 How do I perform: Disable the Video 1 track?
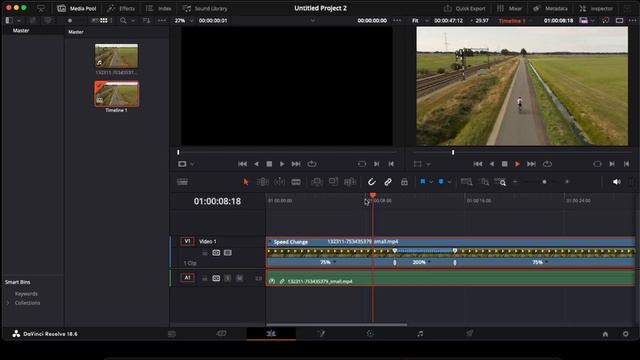(x=228, y=253)
